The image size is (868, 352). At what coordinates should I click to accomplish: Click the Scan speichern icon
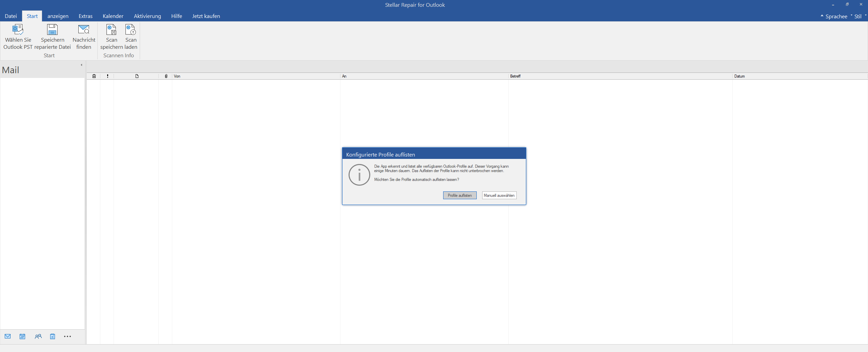[x=111, y=30]
